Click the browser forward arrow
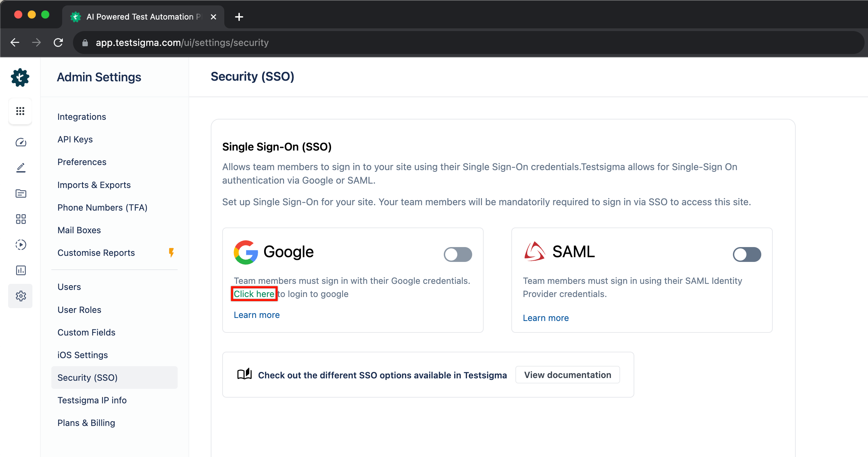The image size is (868, 457). 36,43
